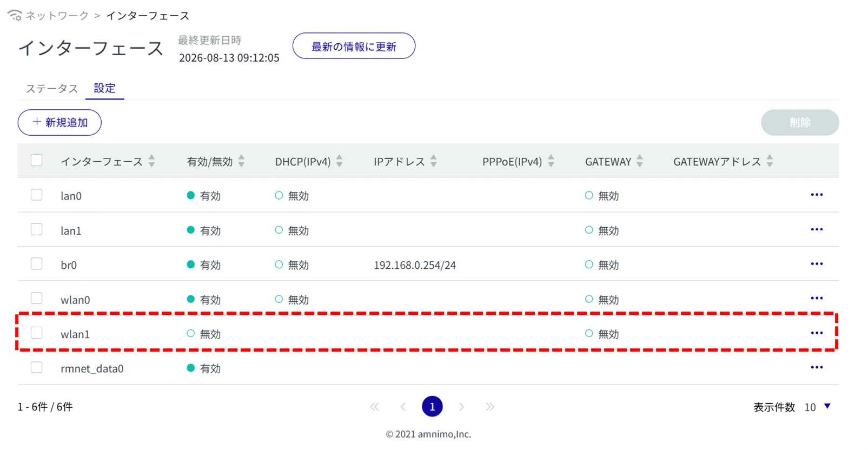Sort by IPアドレス column arrows

[x=433, y=161]
